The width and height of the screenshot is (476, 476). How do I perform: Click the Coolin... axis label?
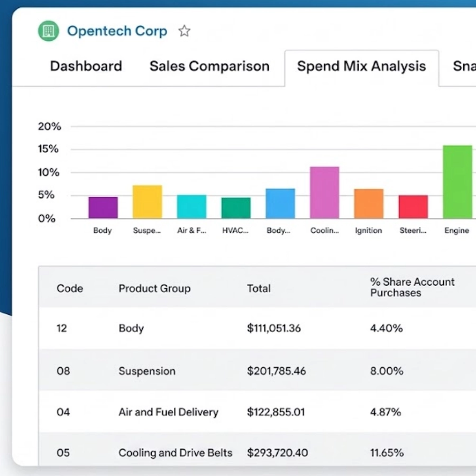325,231
